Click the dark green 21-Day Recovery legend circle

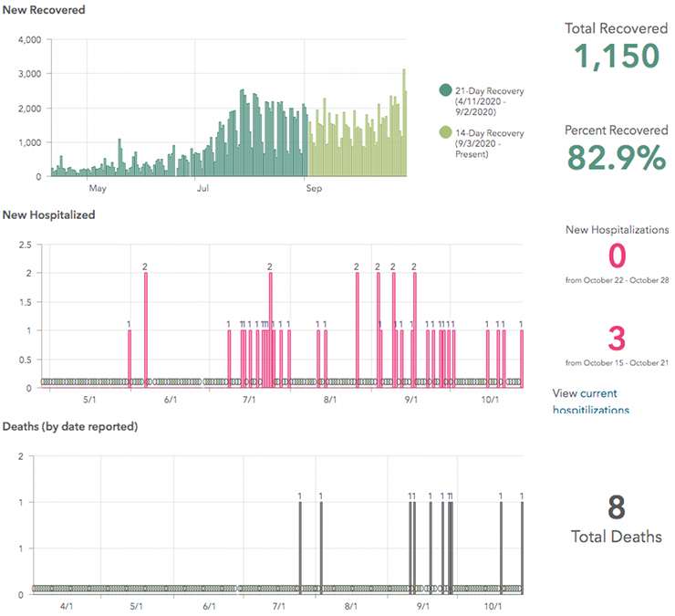tap(445, 90)
